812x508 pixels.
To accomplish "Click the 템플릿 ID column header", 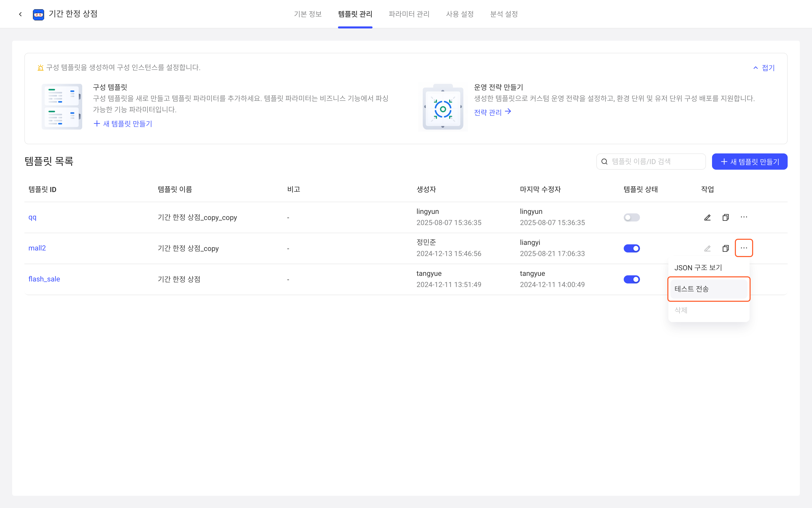I will (x=42, y=189).
